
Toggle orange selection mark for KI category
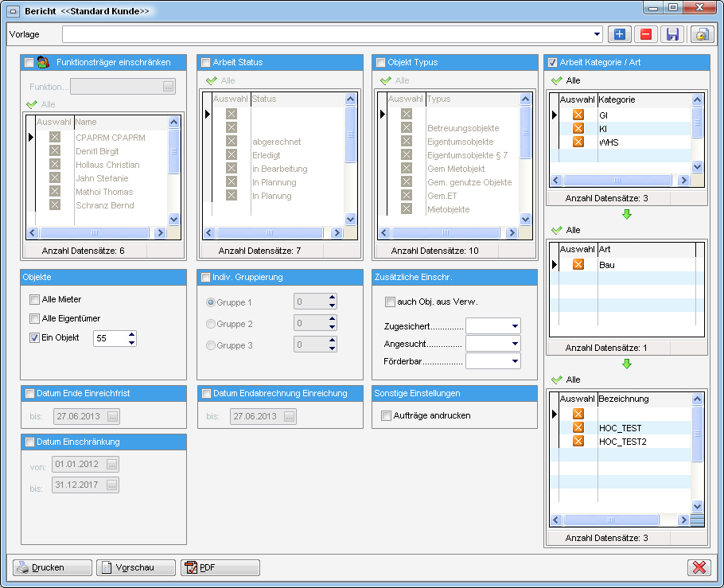pos(578,128)
